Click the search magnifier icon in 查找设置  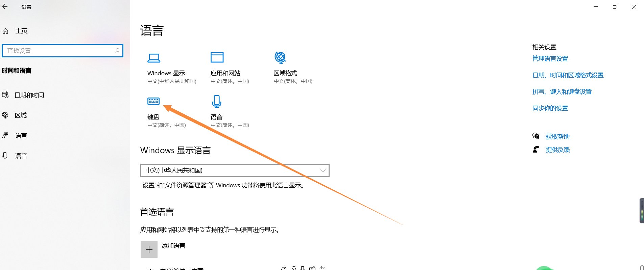click(x=117, y=51)
